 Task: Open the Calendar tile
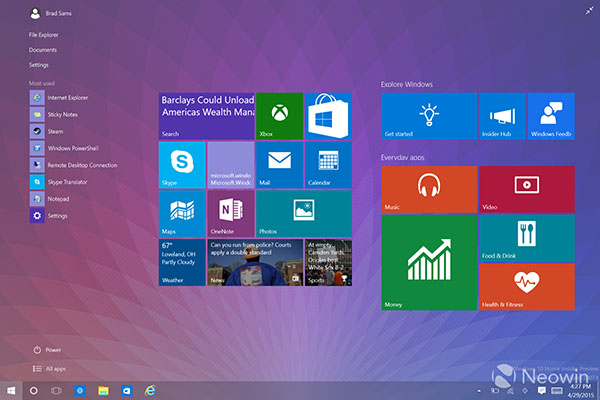click(x=328, y=165)
